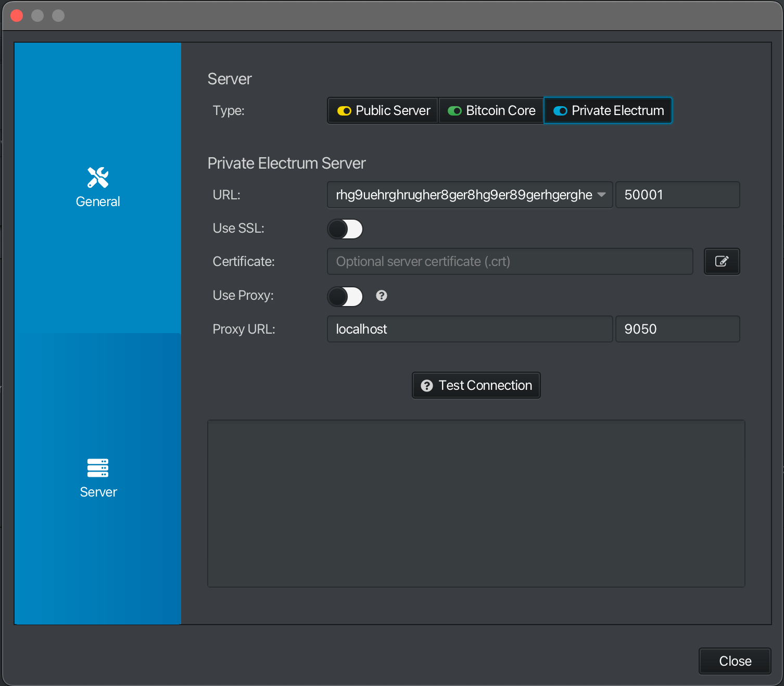Open the Server settings stack icon
The width and height of the screenshot is (784, 686).
(x=98, y=468)
